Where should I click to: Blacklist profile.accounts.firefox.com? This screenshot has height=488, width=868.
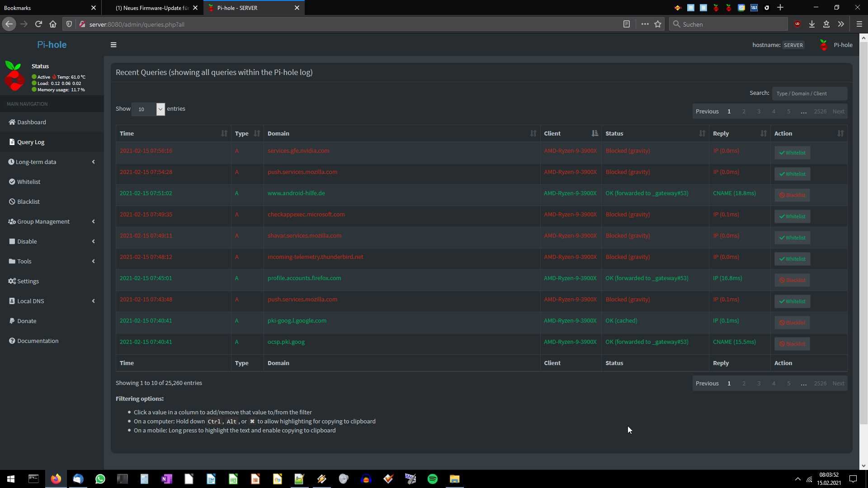click(792, 280)
